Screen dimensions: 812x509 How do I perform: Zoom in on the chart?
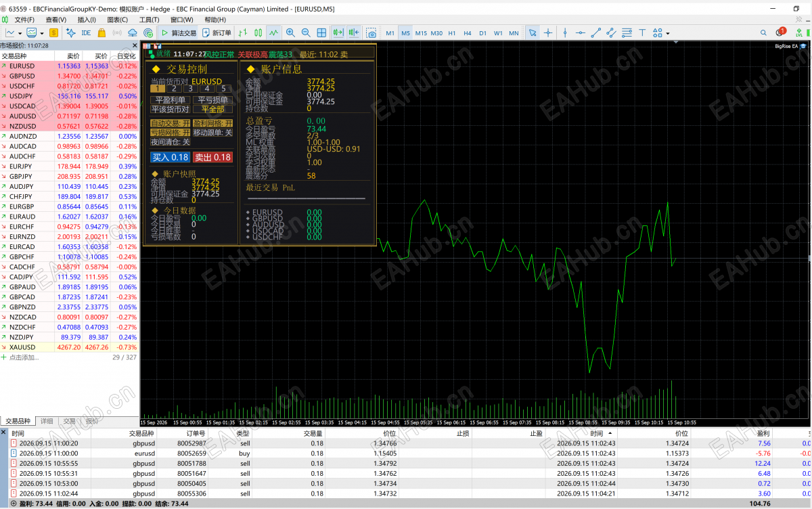[290, 32]
